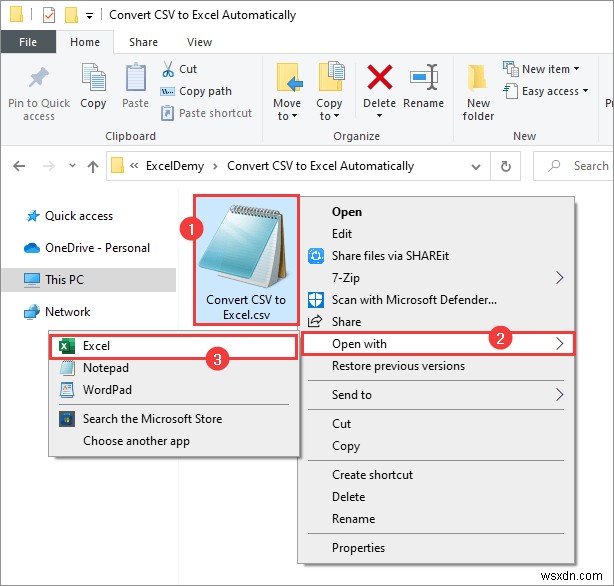The image size is (614, 586).
Task: Click the Back navigation arrow
Action: click(19, 166)
